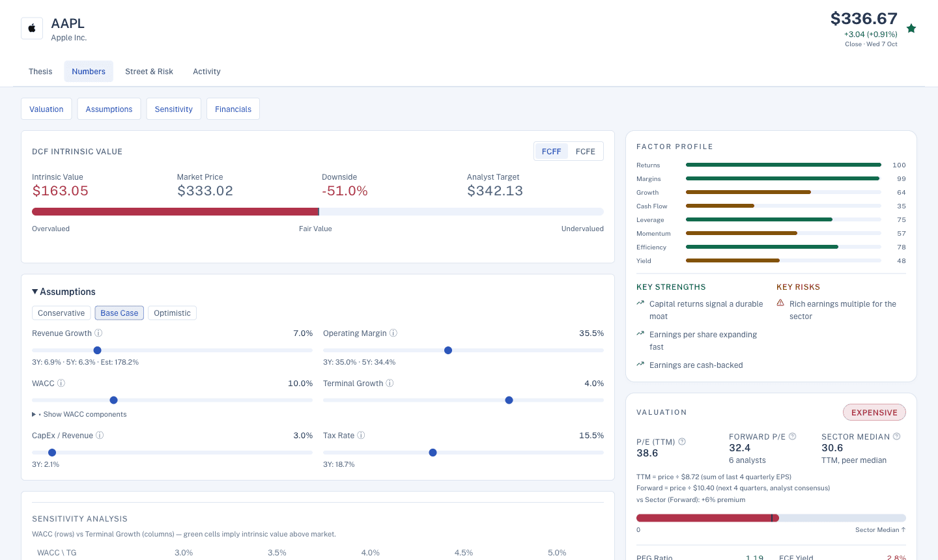Image resolution: width=938 pixels, height=560 pixels.
Task: Click the 38.6 P/E TTM value
Action: tap(647, 453)
